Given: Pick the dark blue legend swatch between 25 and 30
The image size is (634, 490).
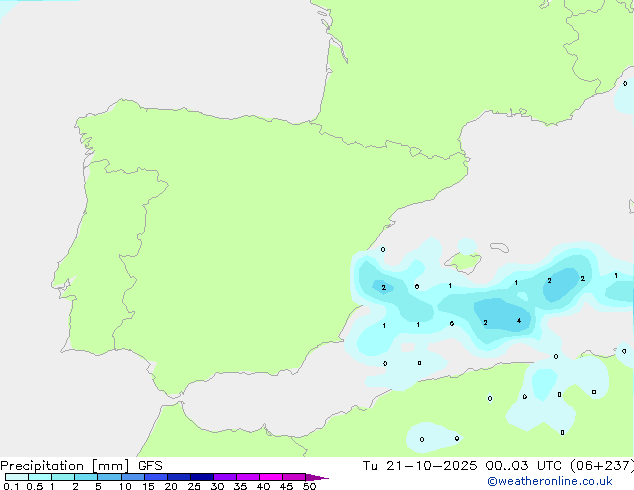Looking at the screenshot, I should coord(202,477).
